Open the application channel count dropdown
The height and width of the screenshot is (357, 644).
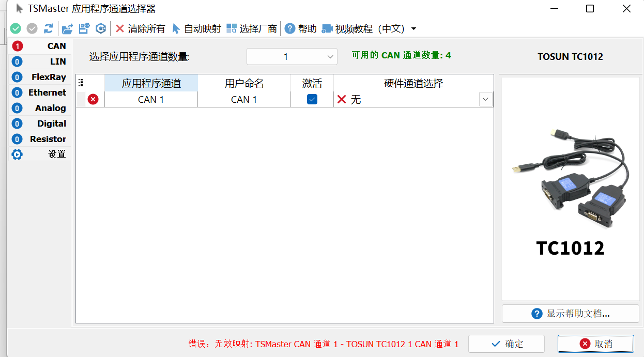[292, 57]
